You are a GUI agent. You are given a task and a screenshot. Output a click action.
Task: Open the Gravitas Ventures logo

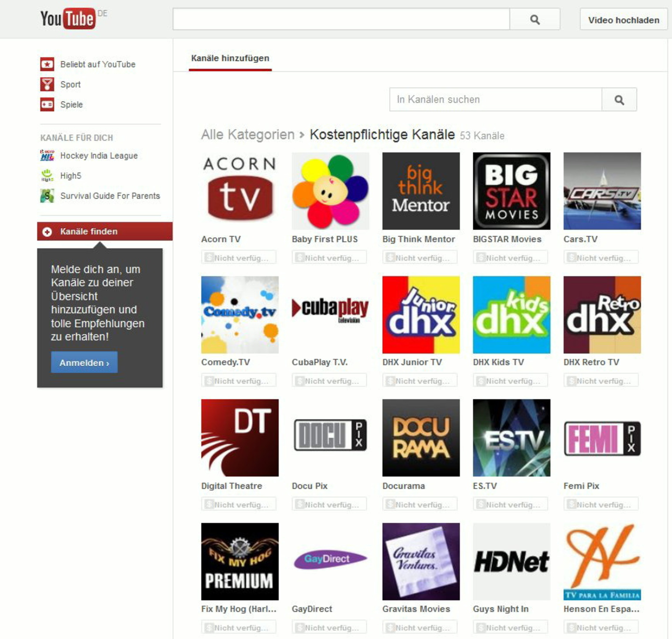(x=421, y=561)
